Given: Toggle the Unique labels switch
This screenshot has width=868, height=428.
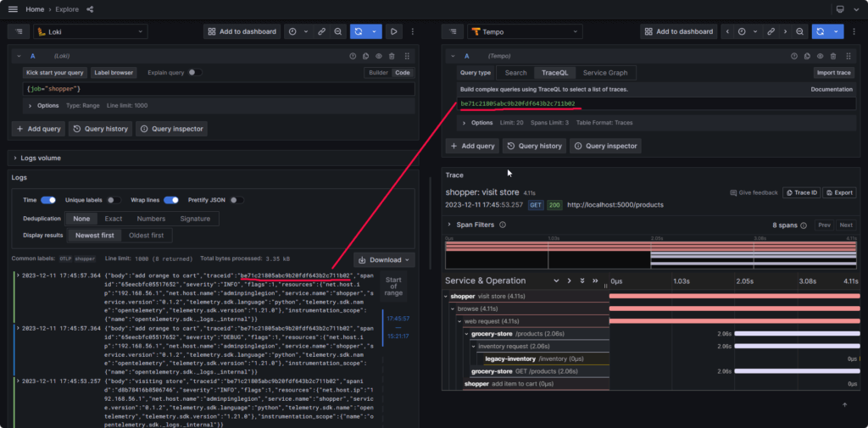Looking at the screenshot, I should 114,200.
